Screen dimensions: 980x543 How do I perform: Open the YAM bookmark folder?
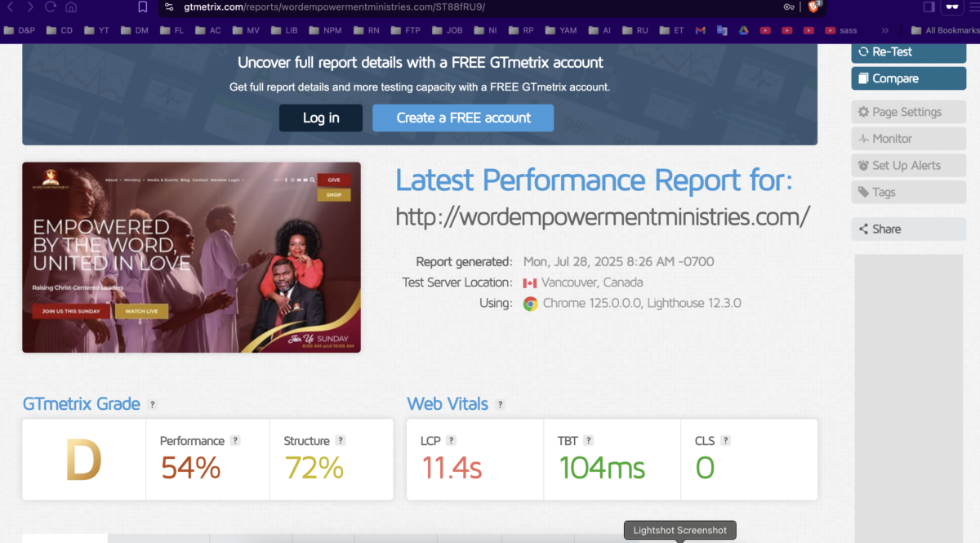point(560,30)
